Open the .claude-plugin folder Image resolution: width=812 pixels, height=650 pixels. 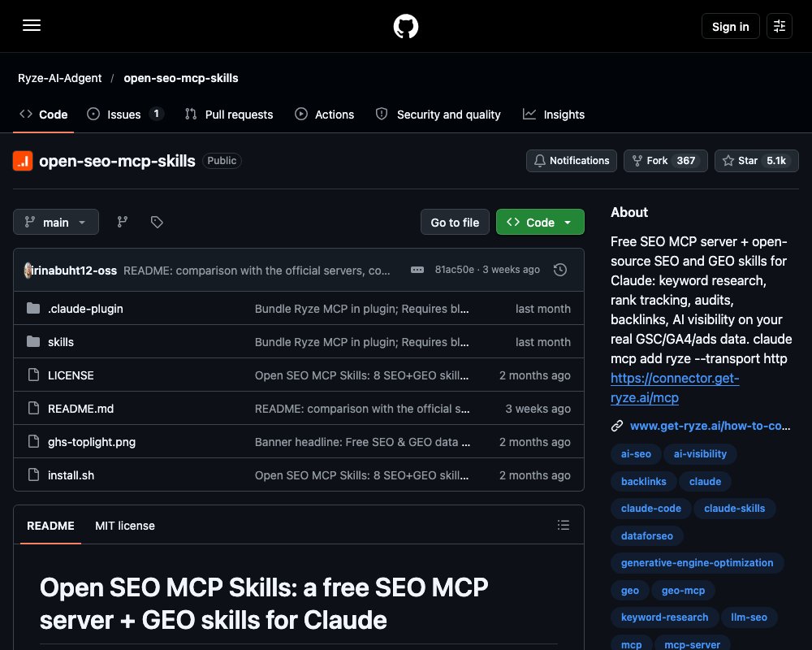85,309
